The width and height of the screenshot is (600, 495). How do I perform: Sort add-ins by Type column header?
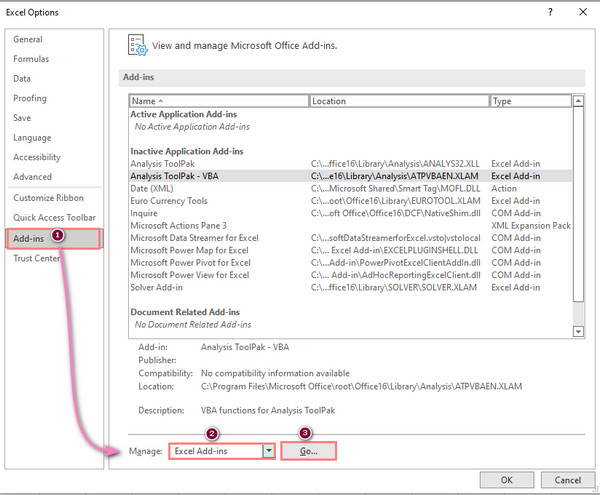[531, 101]
